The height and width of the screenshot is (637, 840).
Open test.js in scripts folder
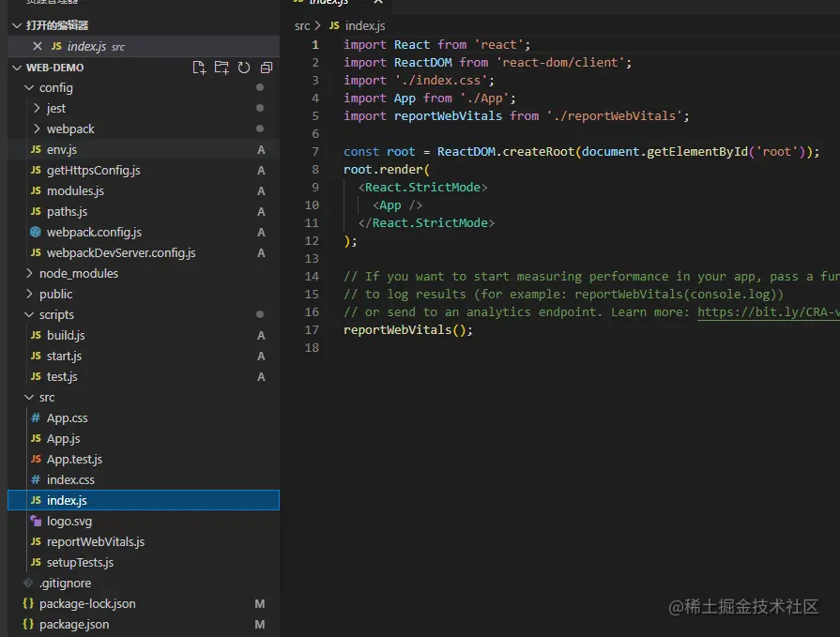[x=144, y=377]
